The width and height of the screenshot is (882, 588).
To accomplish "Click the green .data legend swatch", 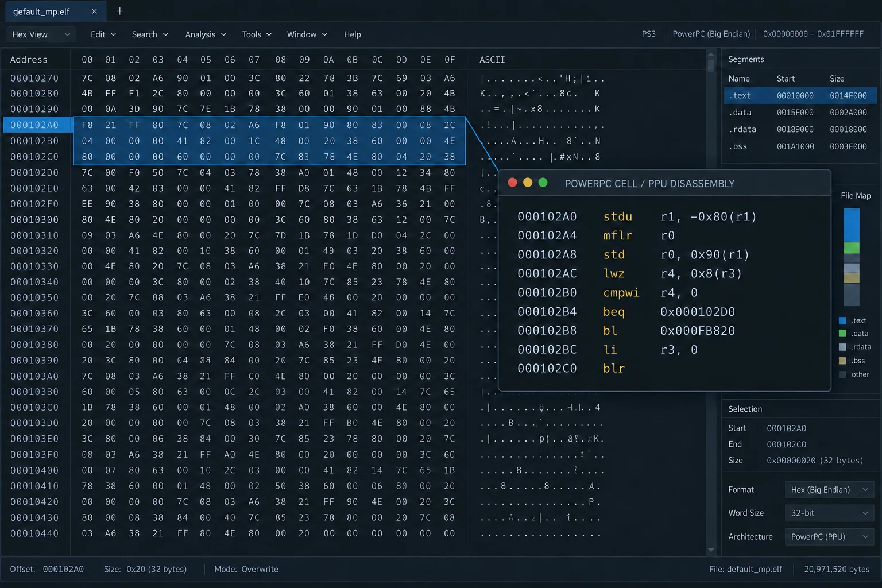I will [x=842, y=334].
